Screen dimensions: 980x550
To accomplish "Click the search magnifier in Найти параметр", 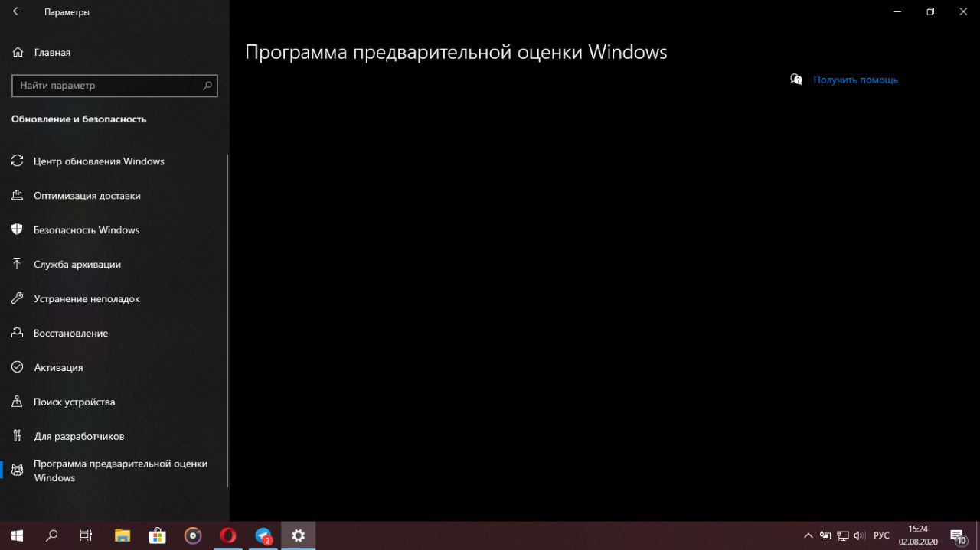I will (207, 86).
